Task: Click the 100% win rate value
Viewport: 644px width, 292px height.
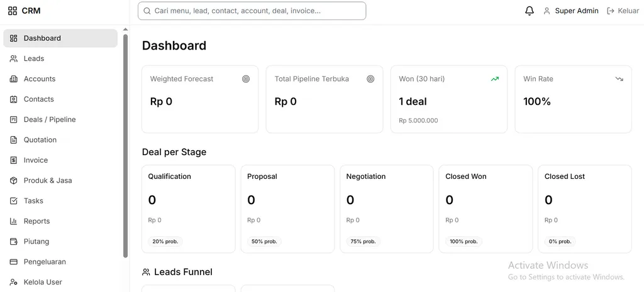Action: pyautogui.click(x=537, y=102)
